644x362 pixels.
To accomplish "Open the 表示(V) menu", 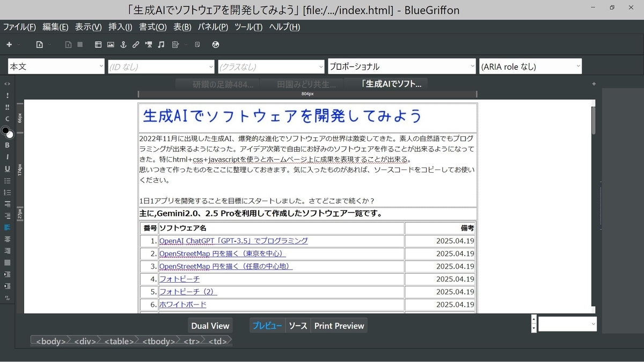I will click(x=89, y=27).
